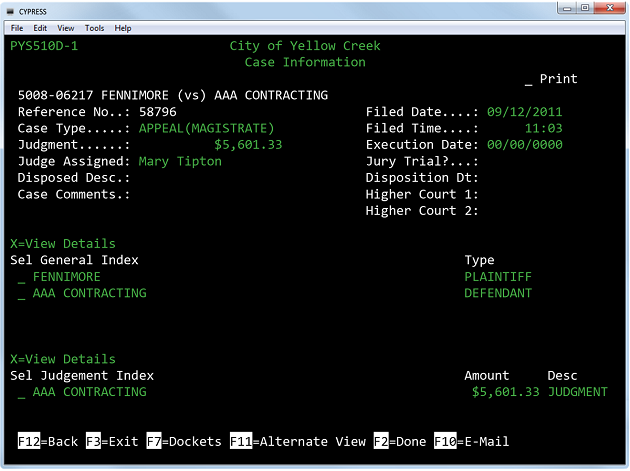Minimize the CYPRESS window
The width and height of the screenshot is (630, 471).
(567, 8)
